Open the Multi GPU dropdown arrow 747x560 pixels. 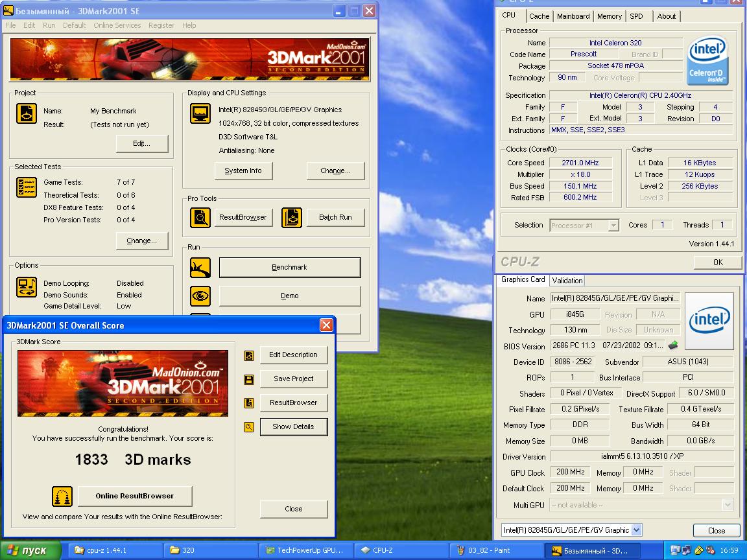(728, 505)
